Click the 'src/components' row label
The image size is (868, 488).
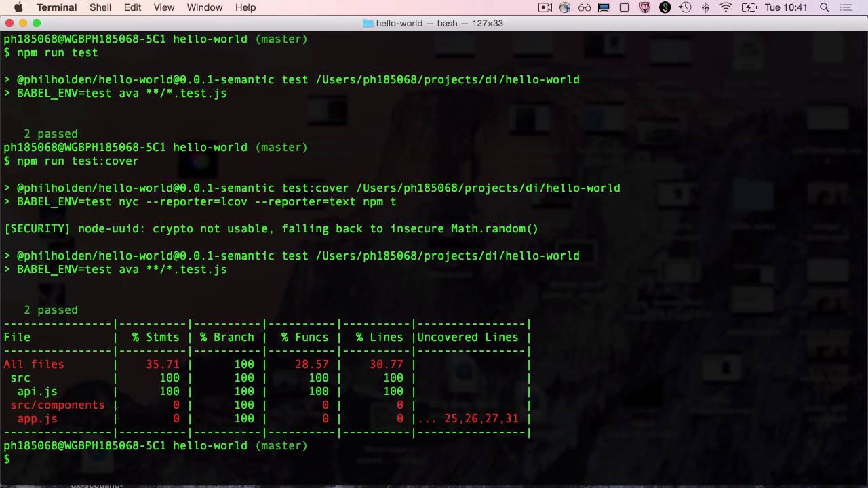(58, 405)
